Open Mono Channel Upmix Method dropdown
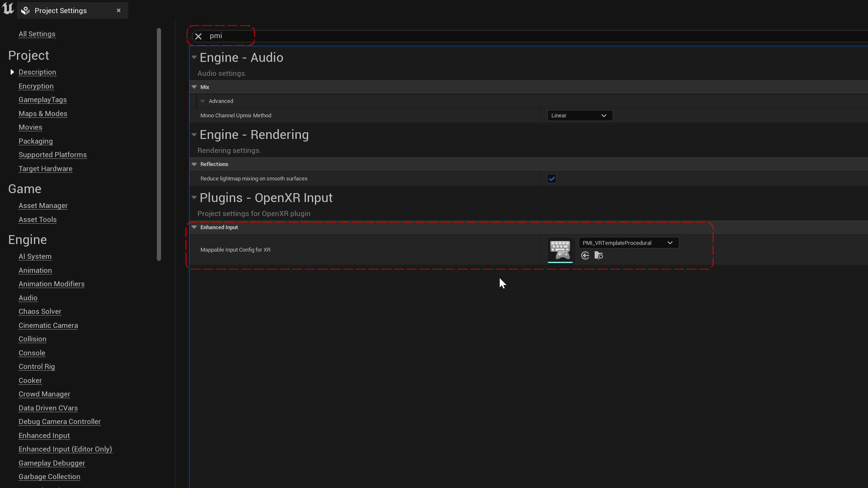Image resolution: width=868 pixels, height=488 pixels. tap(579, 116)
